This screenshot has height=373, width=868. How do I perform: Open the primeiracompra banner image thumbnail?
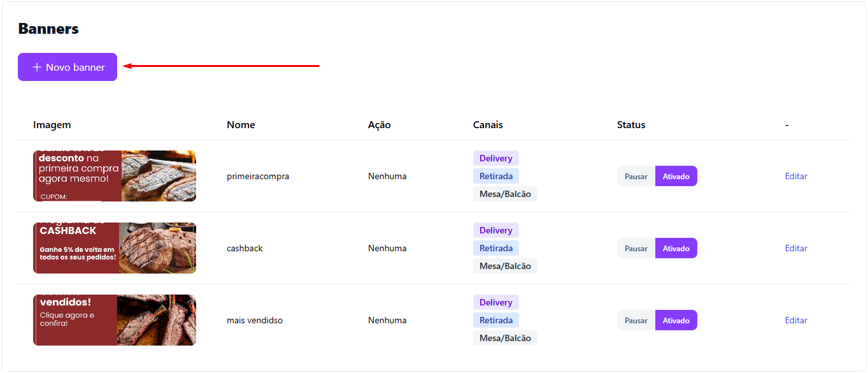(x=115, y=176)
